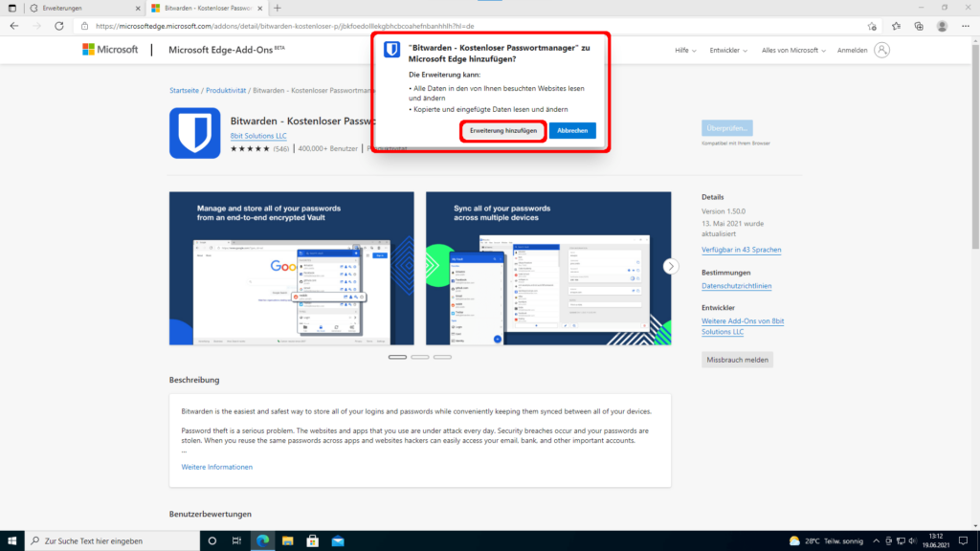Click the network icon in tray
980x551 pixels.
pos(901,541)
